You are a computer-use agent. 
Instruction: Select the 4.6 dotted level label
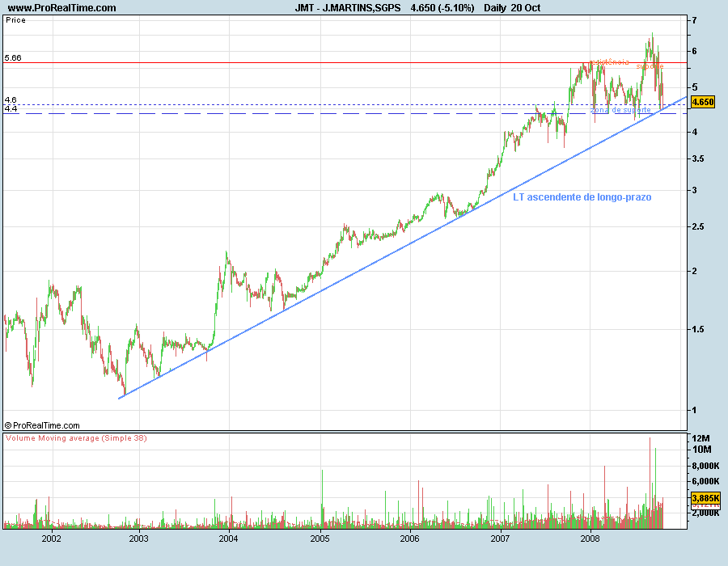(11, 99)
